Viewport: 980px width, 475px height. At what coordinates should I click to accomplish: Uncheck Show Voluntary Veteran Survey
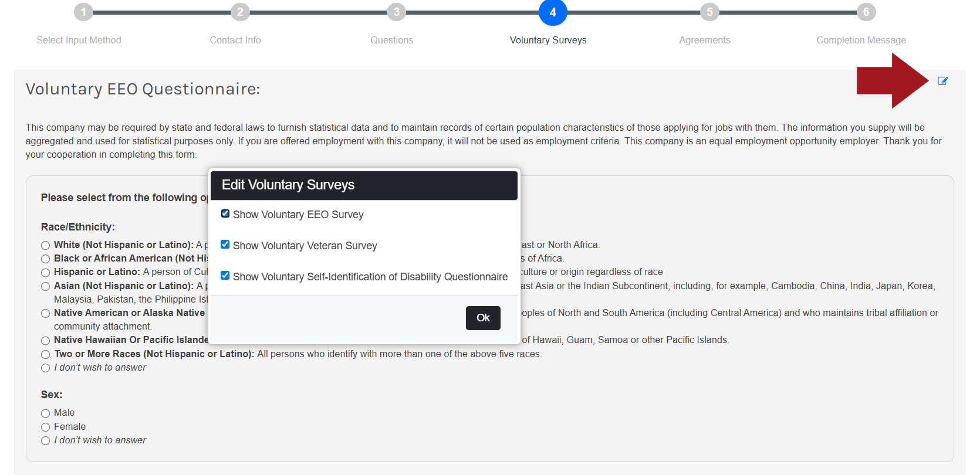tap(225, 245)
